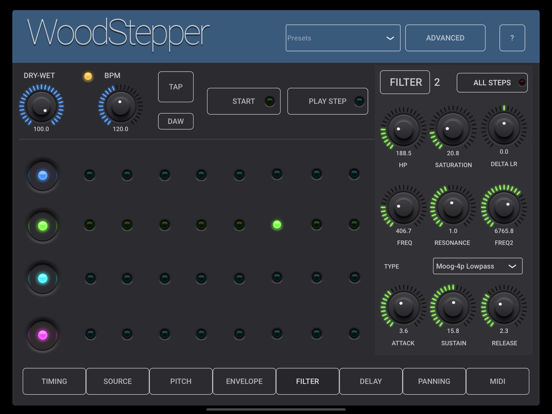
Task: Toggle step 7 in the blue row
Action: point(316,174)
